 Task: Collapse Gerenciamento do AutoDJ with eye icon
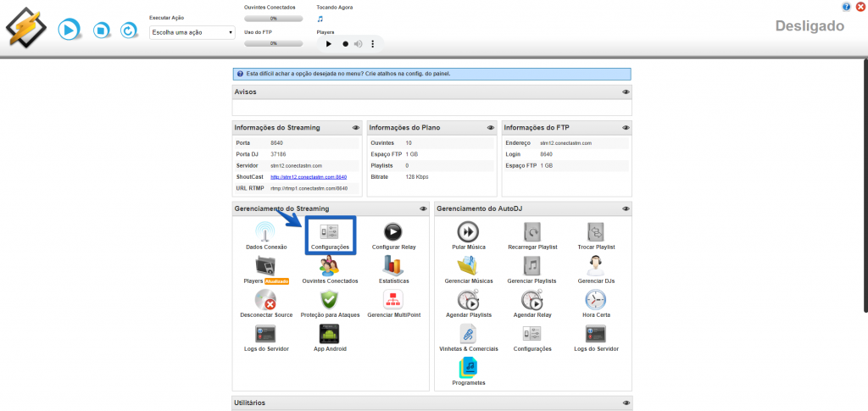(626, 208)
